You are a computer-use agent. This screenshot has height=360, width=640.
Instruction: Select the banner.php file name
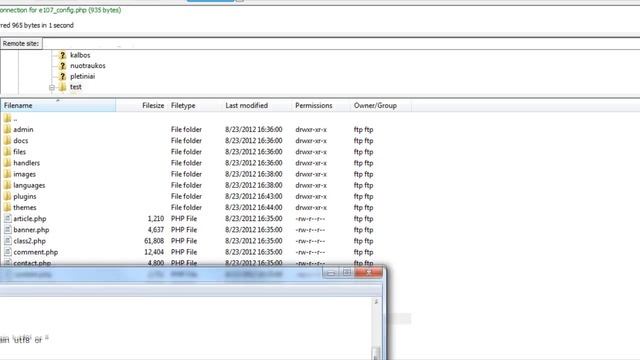31,230
